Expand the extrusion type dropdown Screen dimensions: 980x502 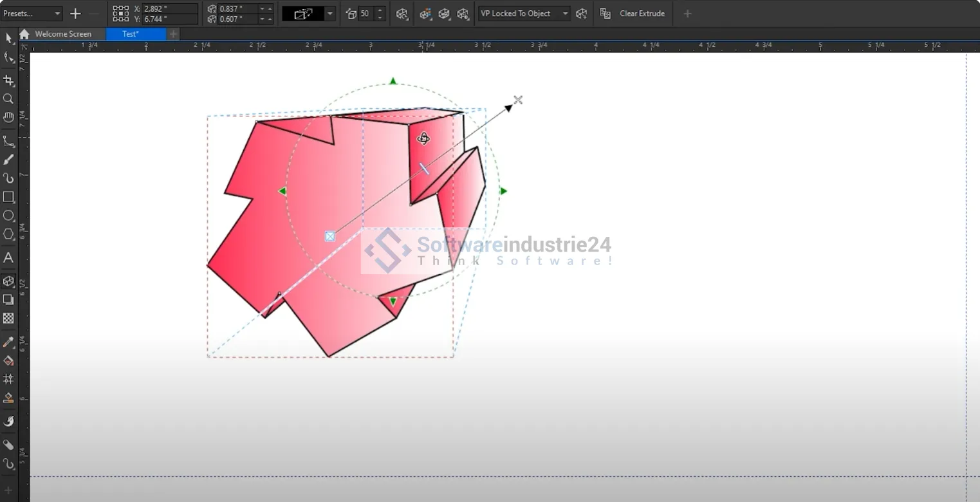[x=330, y=14]
